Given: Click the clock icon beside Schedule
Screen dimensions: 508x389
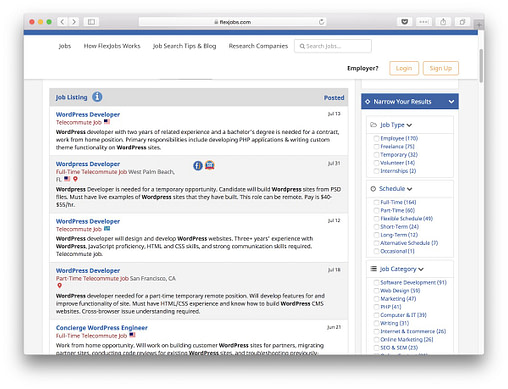Looking at the screenshot, I should [373, 189].
